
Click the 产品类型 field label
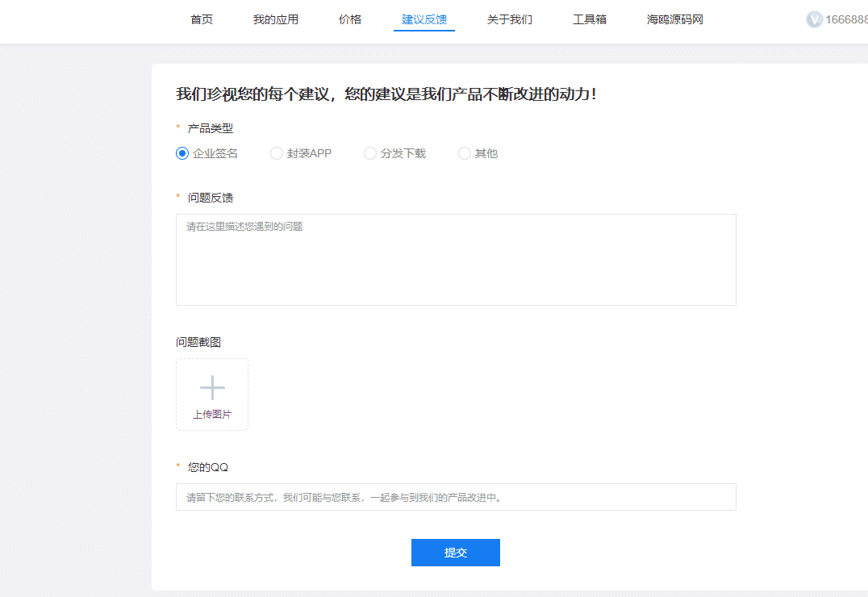click(x=211, y=128)
